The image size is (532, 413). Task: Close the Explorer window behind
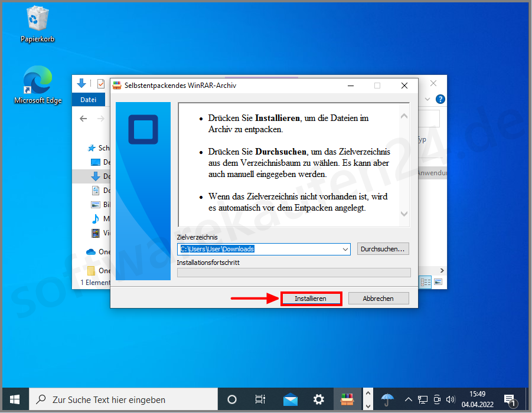433,83
